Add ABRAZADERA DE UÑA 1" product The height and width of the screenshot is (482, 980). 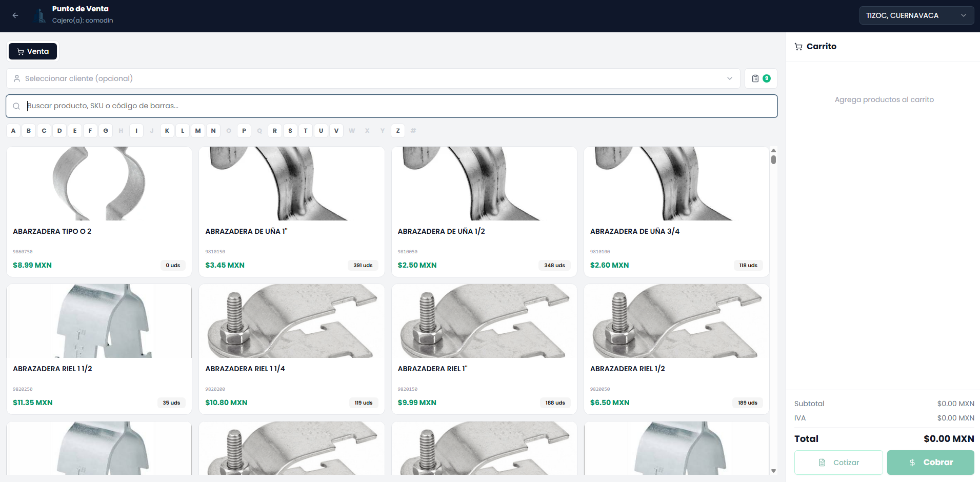click(292, 212)
